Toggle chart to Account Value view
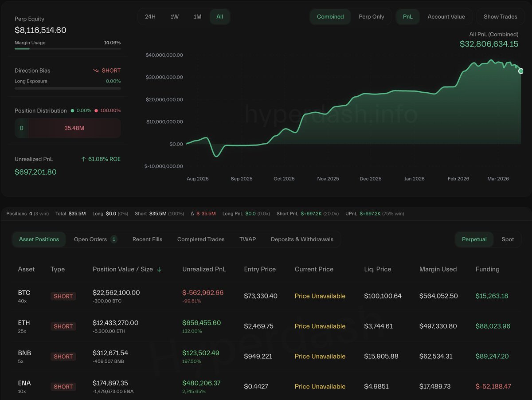 click(446, 17)
